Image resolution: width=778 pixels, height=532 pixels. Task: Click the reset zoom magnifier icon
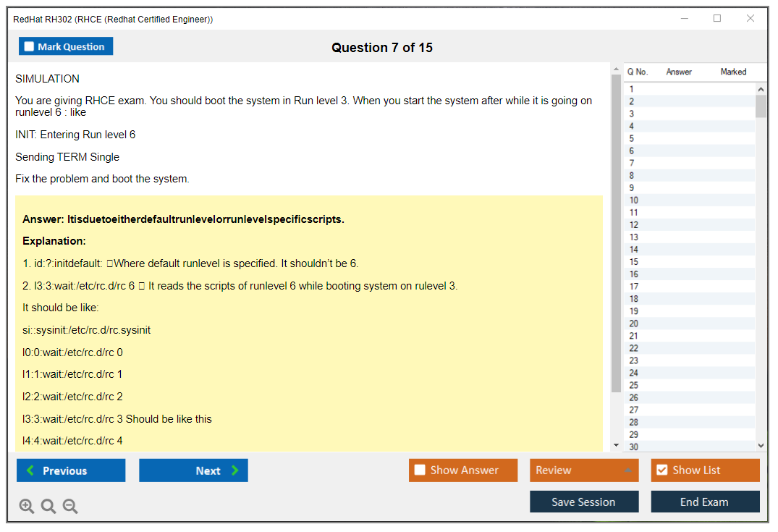[x=48, y=507]
